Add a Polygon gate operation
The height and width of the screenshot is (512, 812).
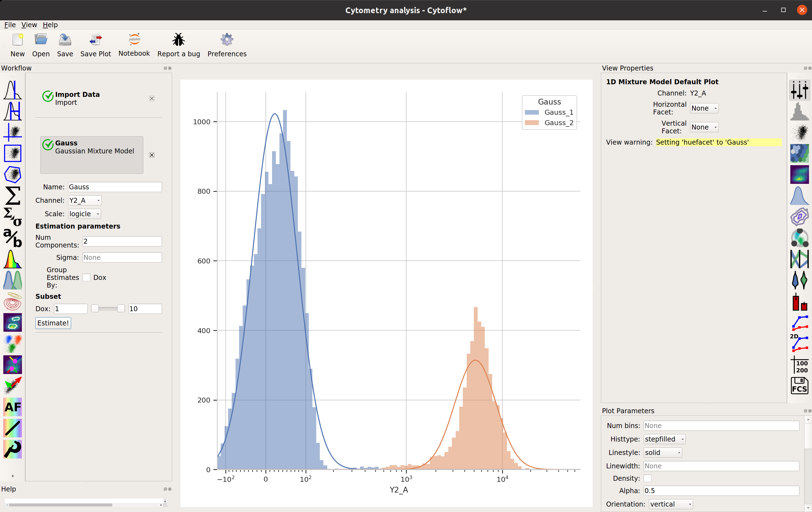12,174
